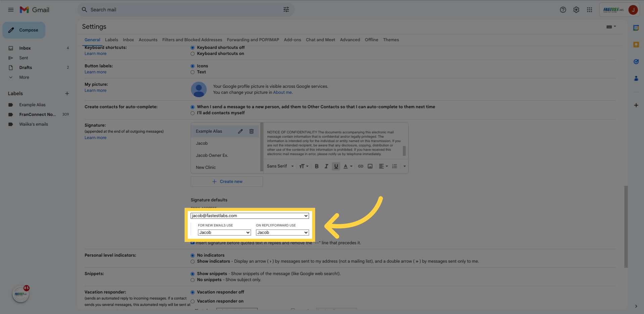
Task: Get add-ons plus icon in side panel
Action: (x=636, y=105)
